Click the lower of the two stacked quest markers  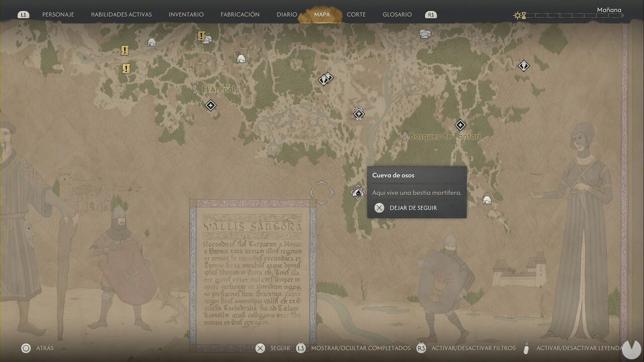pyautogui.click(x=126, y=68)
